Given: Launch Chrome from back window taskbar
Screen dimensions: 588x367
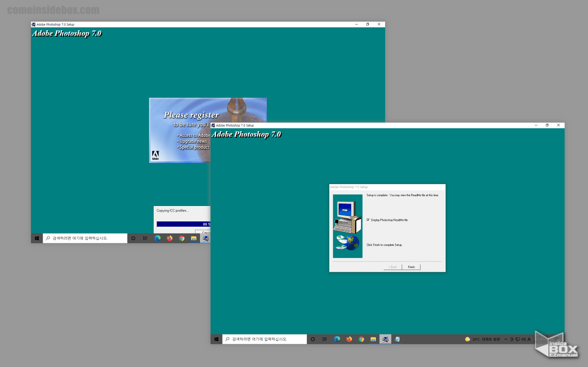Looking at the screenshot, I should (182, 238).
